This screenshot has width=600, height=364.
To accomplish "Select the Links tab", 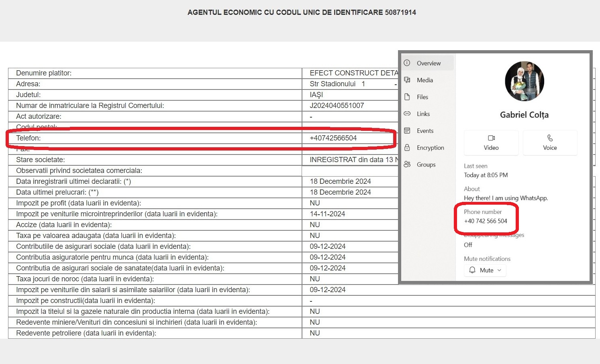I will pyautogui.click(x=428, y=114).
